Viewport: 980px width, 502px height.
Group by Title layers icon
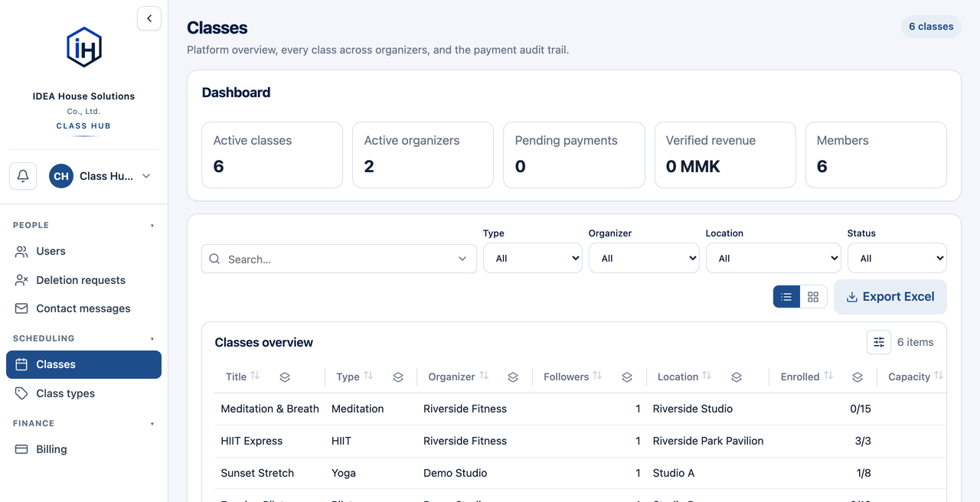point(284,377)
